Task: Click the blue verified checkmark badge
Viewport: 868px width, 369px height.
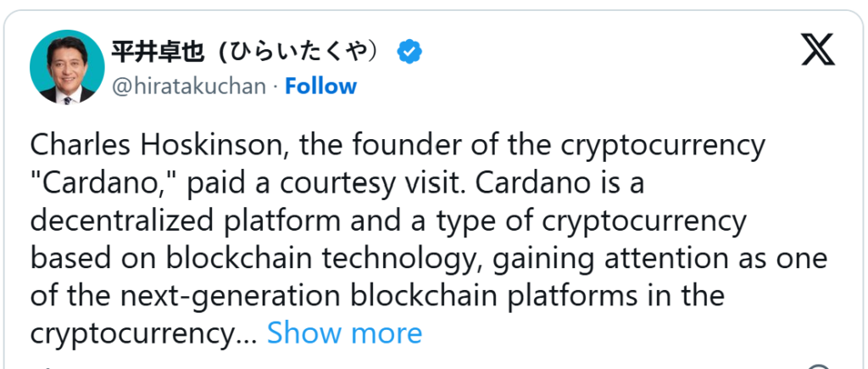Action: tap(410, 52)
